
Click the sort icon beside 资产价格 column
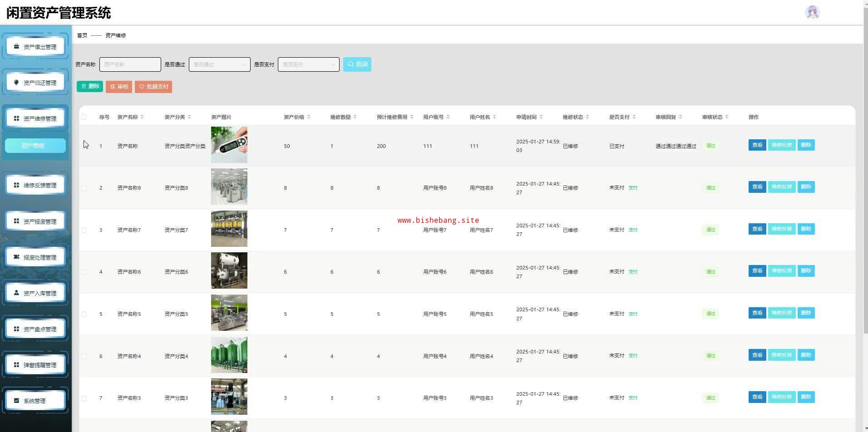pos(309,117)
